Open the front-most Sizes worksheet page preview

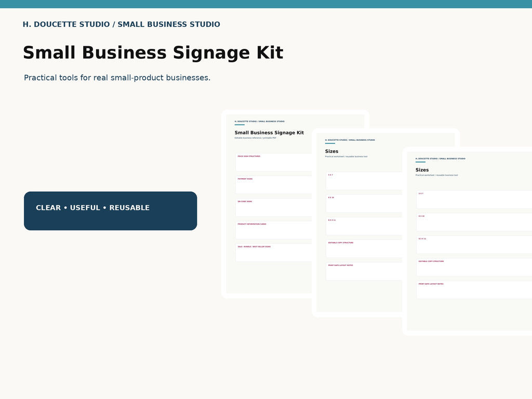point(467,241)
